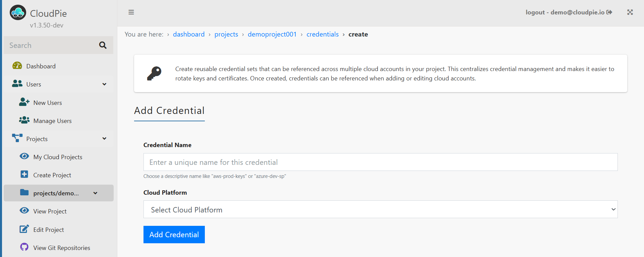This screenshot has height=257, width=644.
Task: Click the Add Credential heading
Action: [x=169, y=111]
